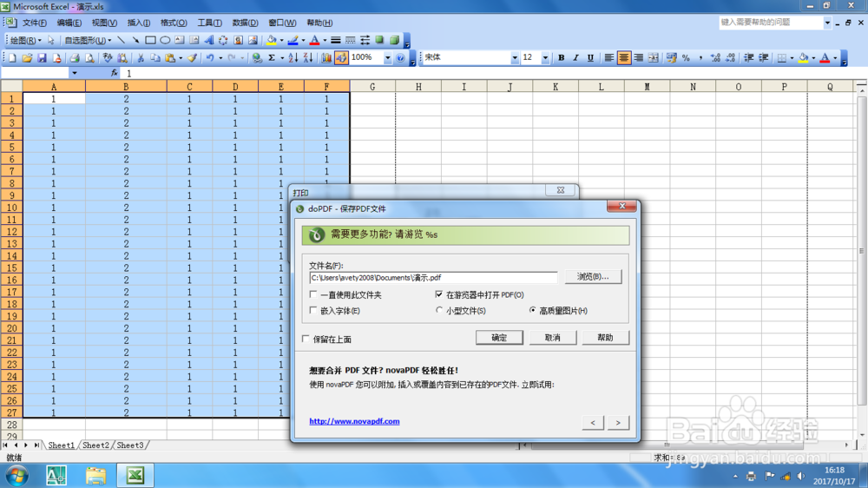Open the 视图 menu
The height and width of the screenshot is (488, 868).
click(104, 23)
